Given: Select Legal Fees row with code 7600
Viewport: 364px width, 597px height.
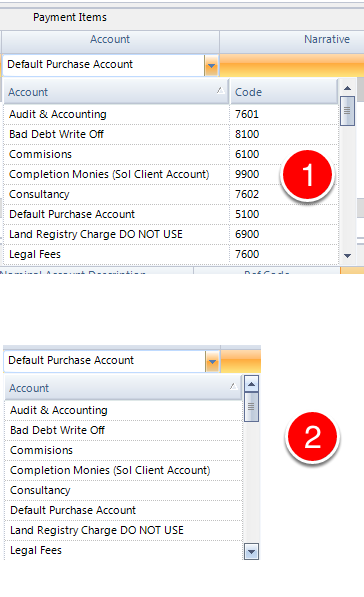Looking at the screenshot, I should [171, 254].
